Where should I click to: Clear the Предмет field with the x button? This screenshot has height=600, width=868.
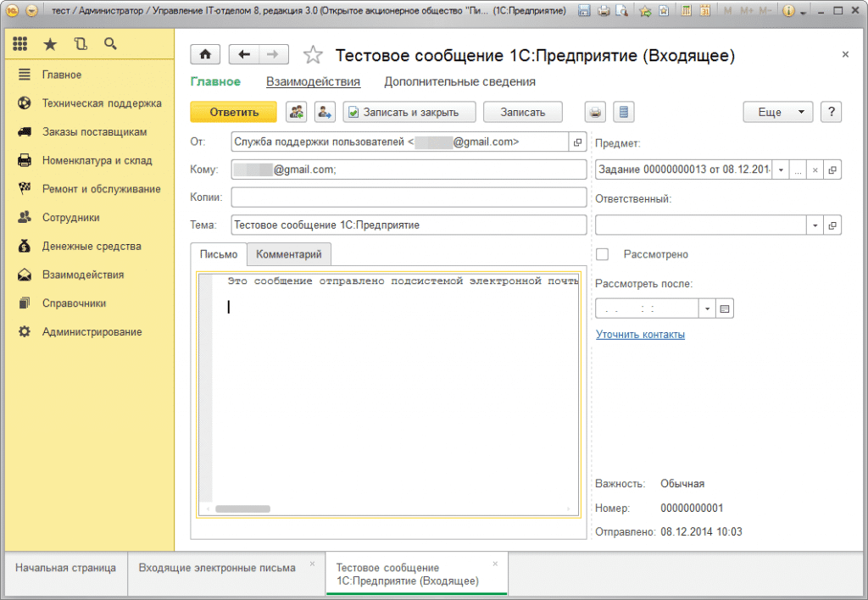tap(815, 170)
